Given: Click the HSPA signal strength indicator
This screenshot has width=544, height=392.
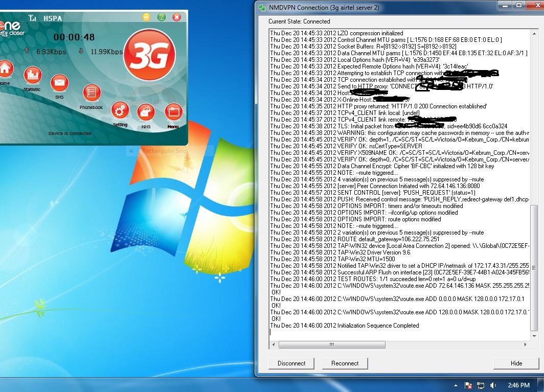Looking at the screenshot, I should pos(32,18).
